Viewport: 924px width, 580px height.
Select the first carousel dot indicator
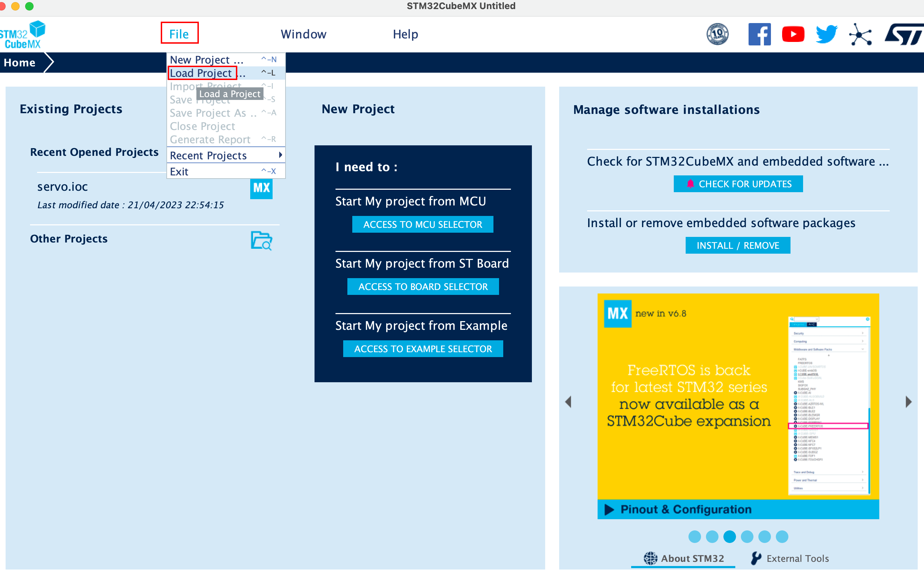click(694, 536)
